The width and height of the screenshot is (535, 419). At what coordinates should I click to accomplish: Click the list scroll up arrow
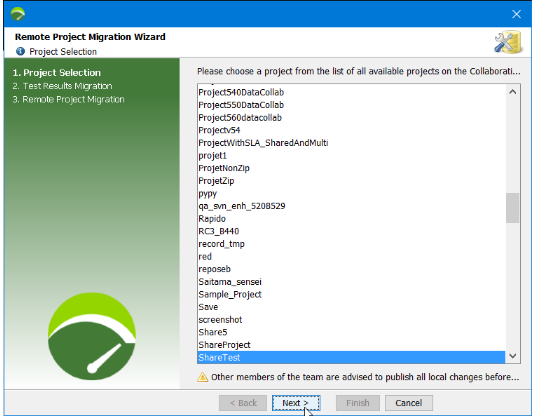pyautogui.click(x=512, y=92)
